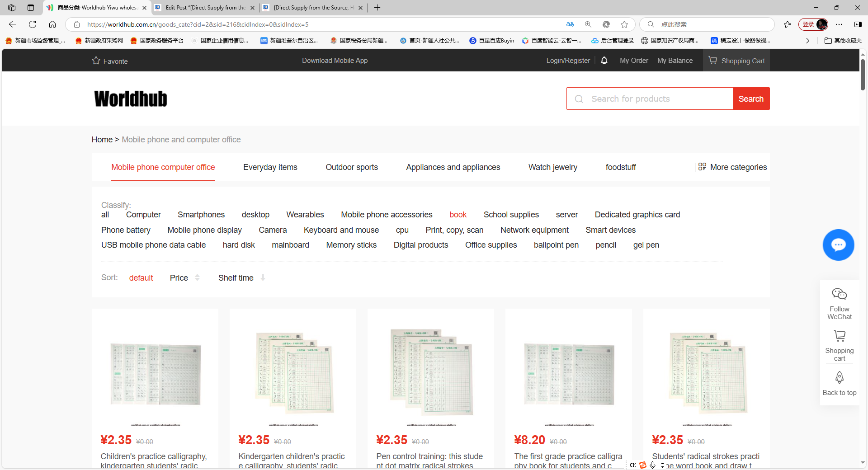Click the Follow WeChat icon
Viewport: 868px width, 470px height.
(x=839, y=294)
